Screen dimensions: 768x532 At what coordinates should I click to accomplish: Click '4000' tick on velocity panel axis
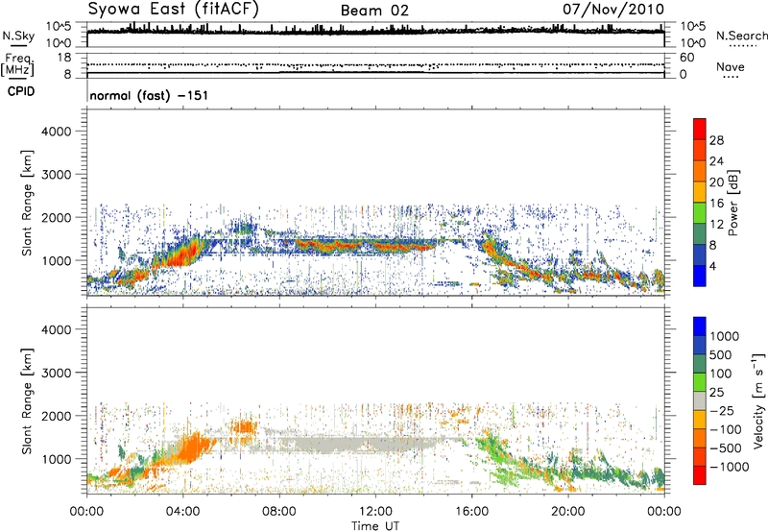(57, 329)
